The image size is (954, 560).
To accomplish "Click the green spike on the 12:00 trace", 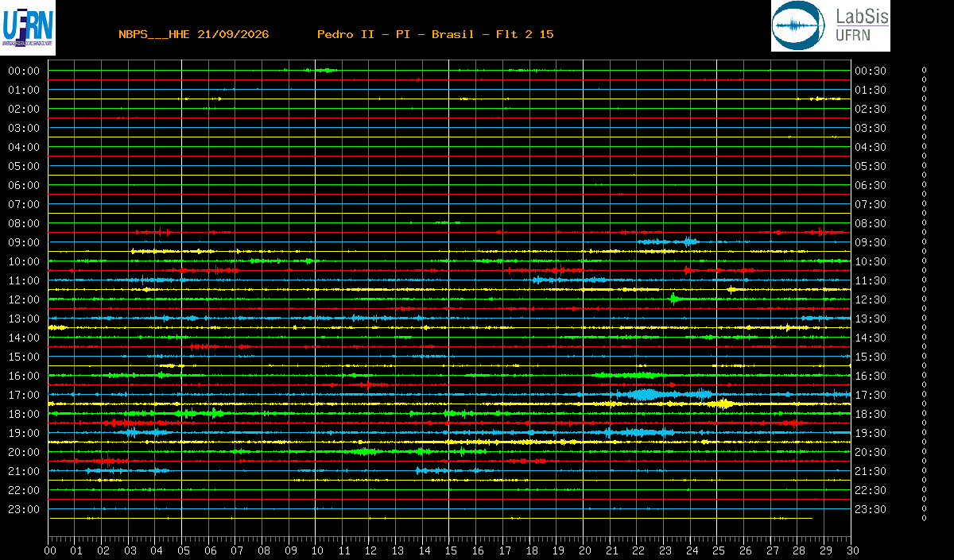I will pos(673,299).
